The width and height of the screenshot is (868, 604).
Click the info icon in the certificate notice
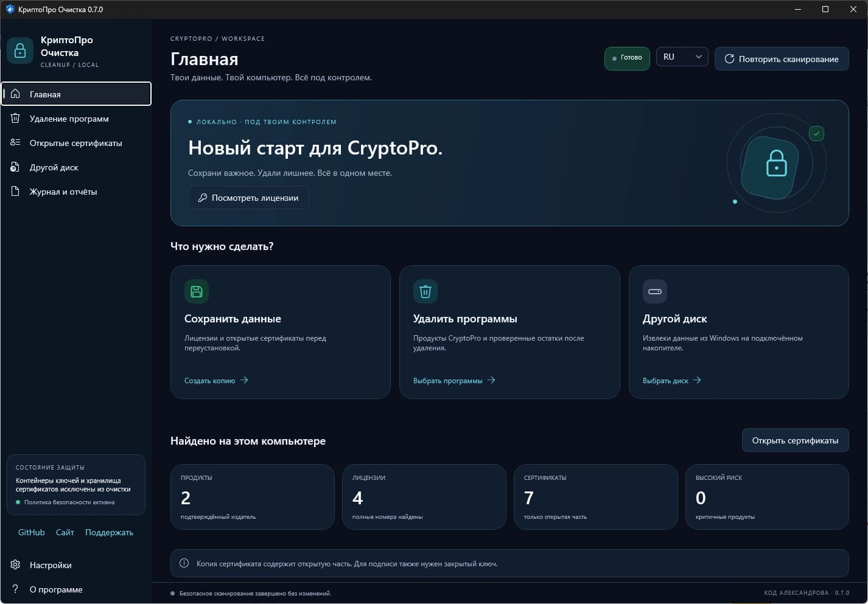coord(184,563)
